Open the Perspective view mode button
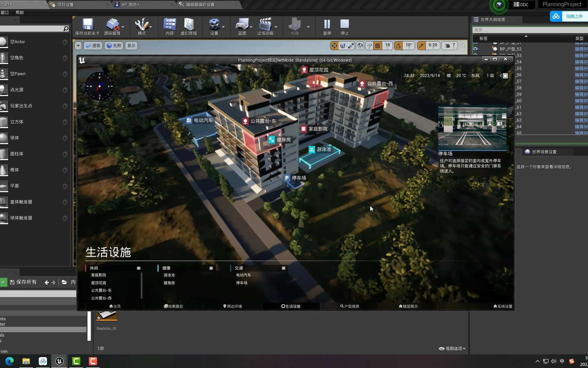Viewport: 588px width, 368px height. pyautogui.click(x=93, y=46)
